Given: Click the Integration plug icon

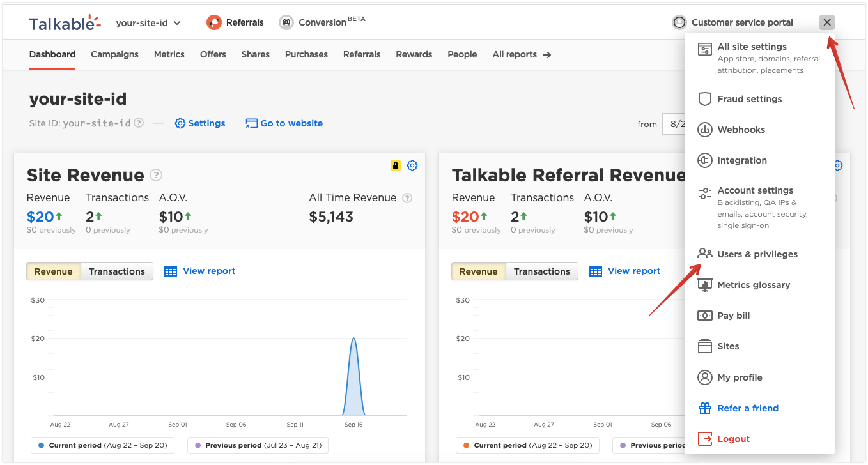Looking at the screenshot, I should coord(704,160).
